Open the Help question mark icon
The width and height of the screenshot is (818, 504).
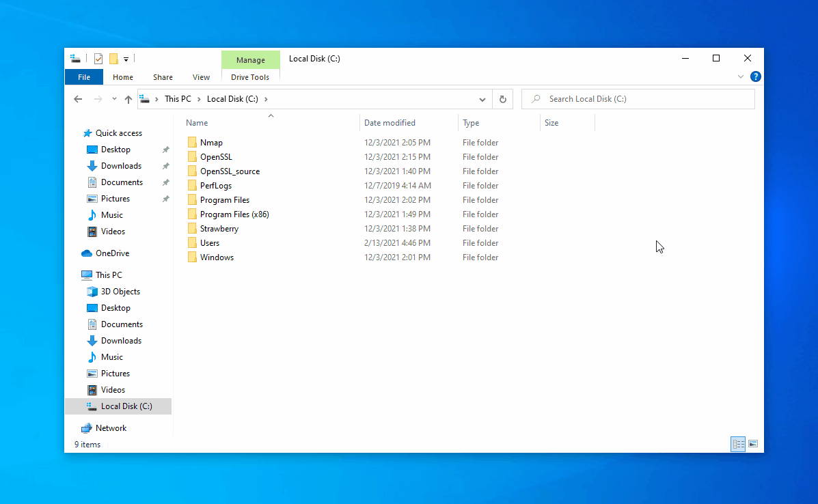click(x=755, y=77)
